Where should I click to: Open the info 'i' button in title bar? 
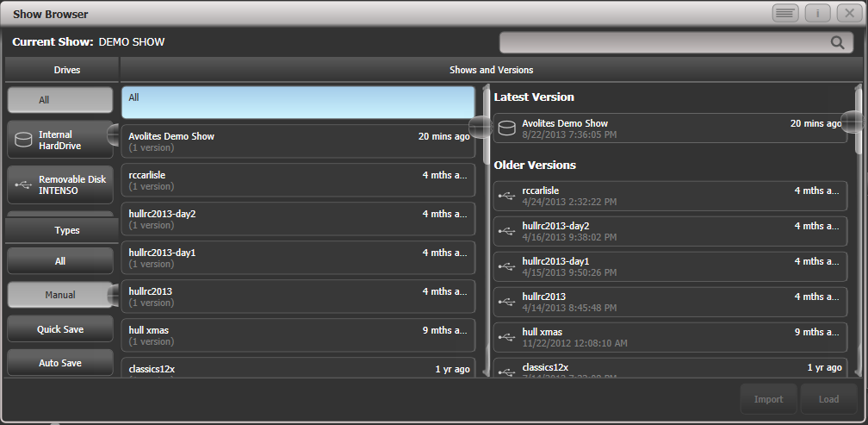coord(818,13)
